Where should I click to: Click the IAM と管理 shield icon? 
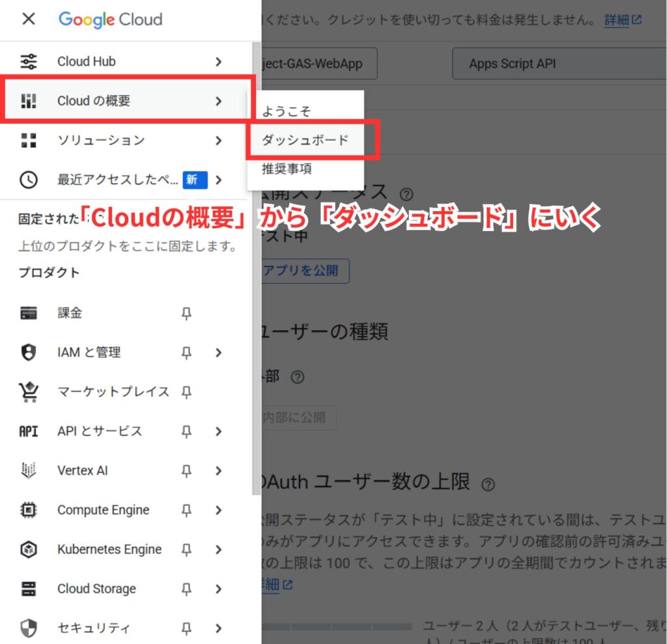pos(29,352)
